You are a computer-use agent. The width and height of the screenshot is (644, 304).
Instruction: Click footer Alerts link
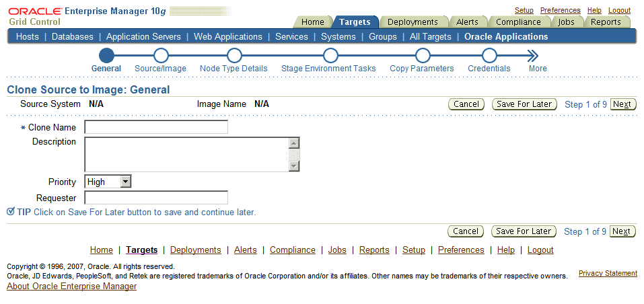click(246, 250)
